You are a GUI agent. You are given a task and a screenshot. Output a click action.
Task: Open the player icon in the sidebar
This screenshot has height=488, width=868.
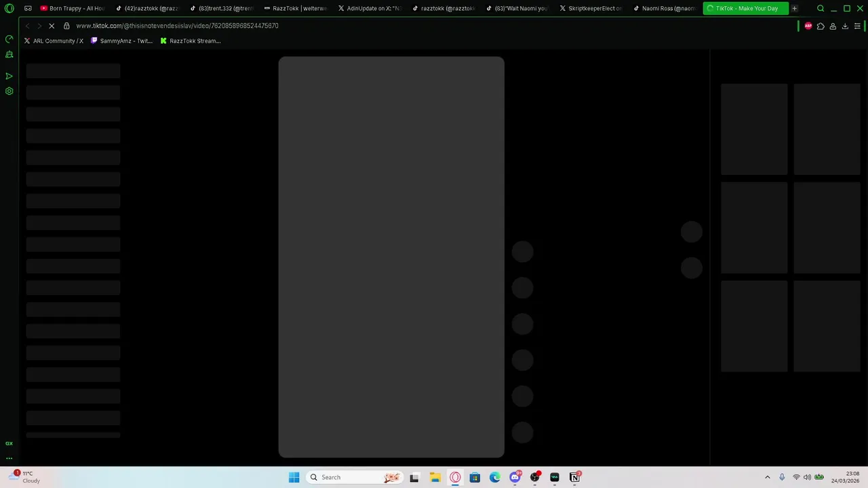tap(9, 76)
